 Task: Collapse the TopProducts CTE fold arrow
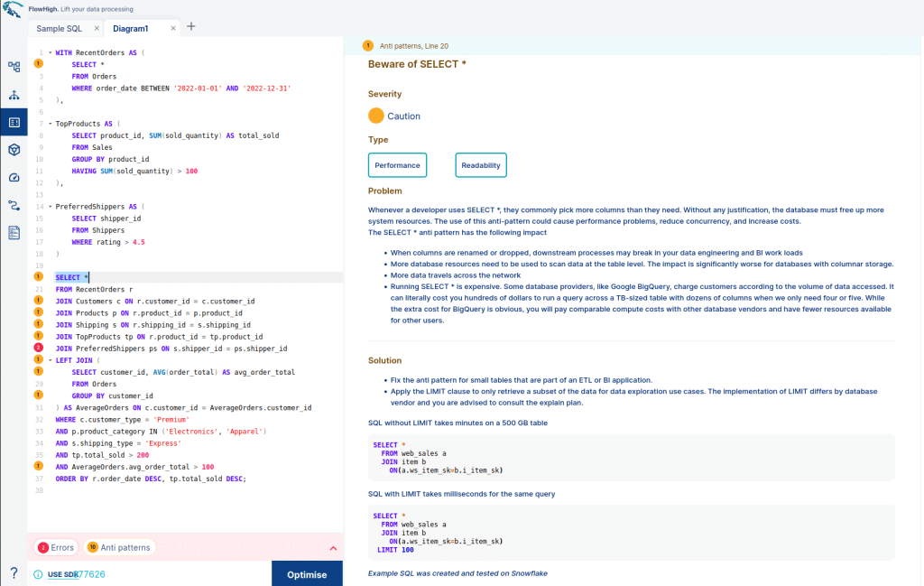(51, 124)
